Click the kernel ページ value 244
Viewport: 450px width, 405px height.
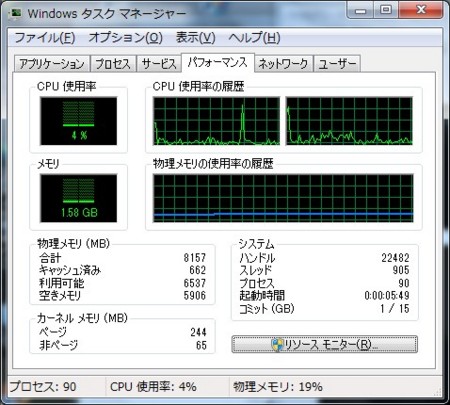[x=198, y=332]
